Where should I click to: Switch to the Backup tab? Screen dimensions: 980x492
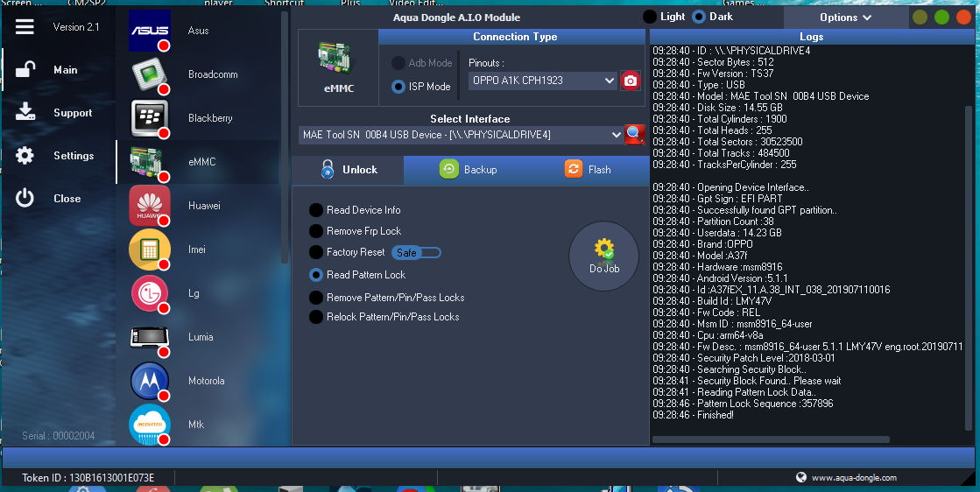(469, 170)
